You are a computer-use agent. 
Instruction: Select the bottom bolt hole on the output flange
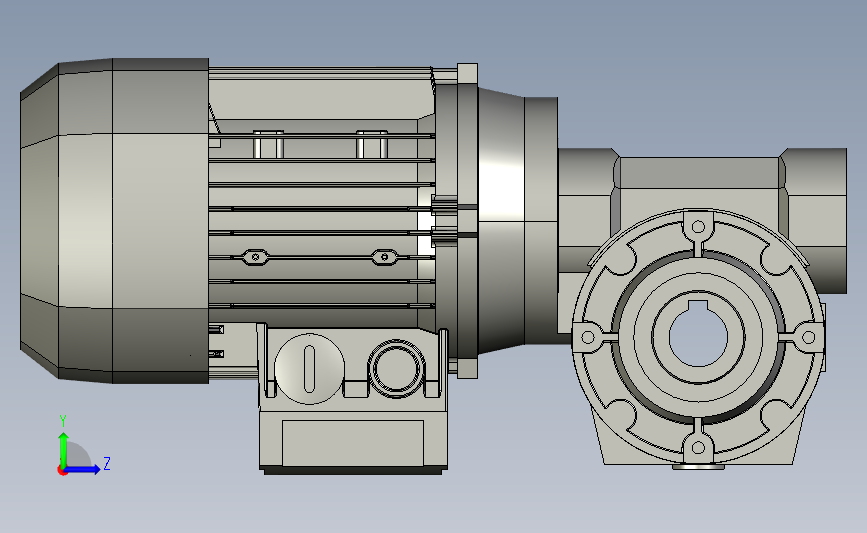[698, 447]
